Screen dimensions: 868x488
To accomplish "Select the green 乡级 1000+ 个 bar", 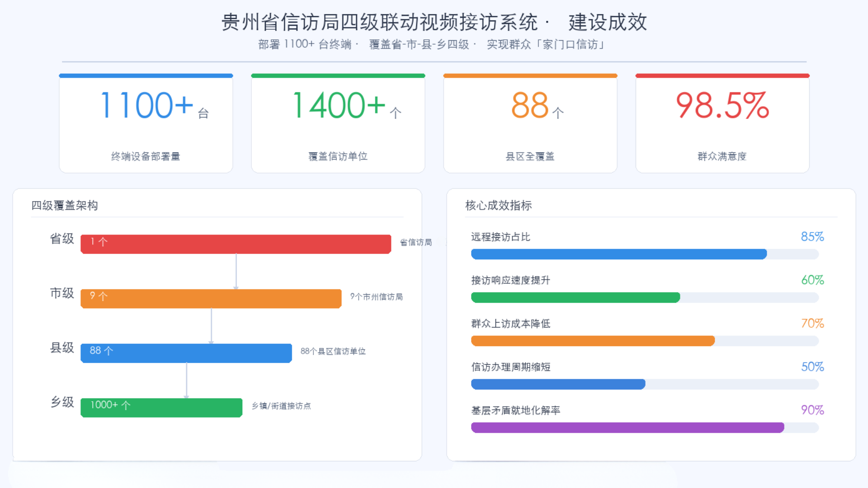I will [161, 408].
